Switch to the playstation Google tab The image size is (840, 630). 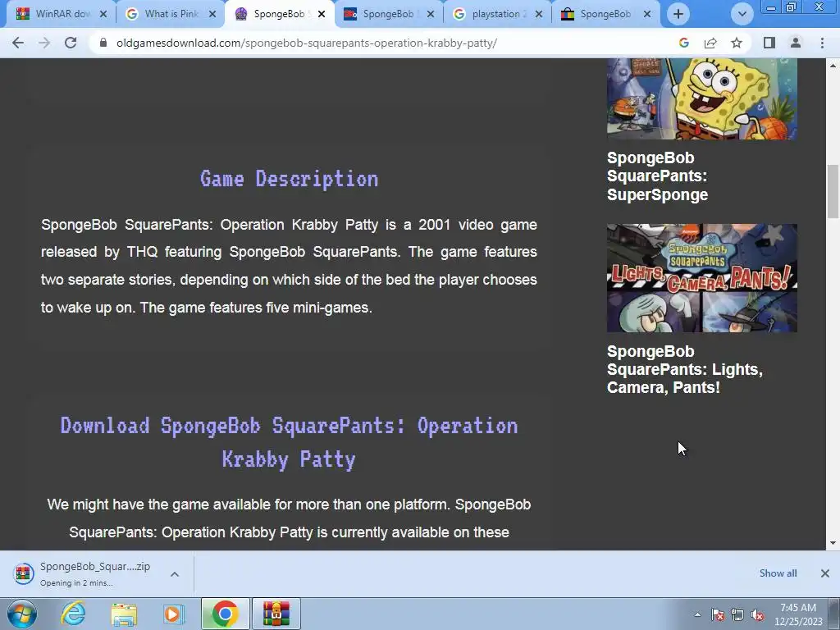coord(496,14)
